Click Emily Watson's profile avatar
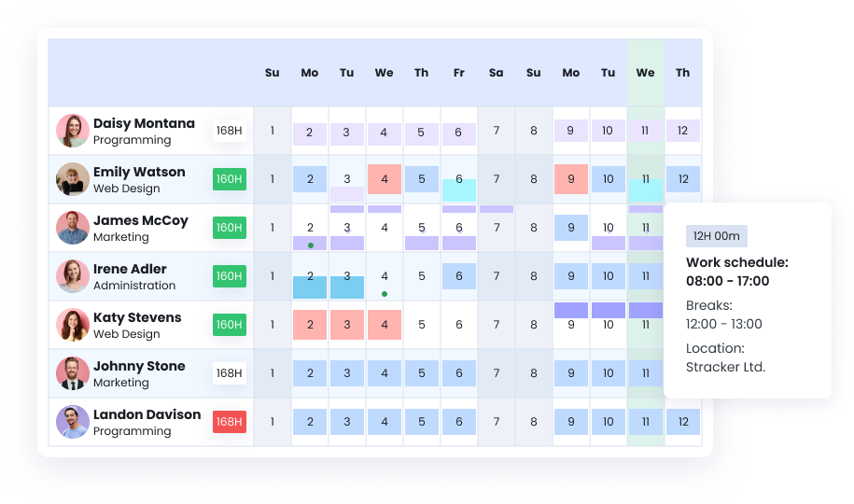This screenshot has height=504, width=854. click(x=73, y=179)
